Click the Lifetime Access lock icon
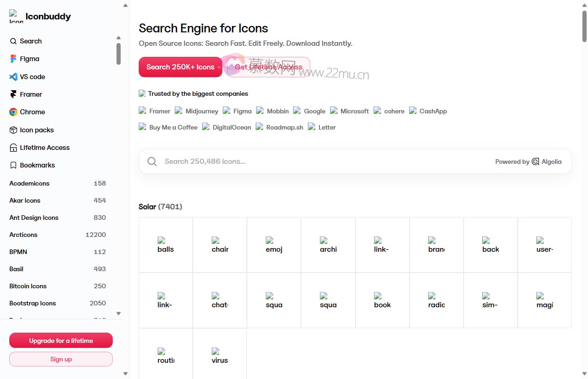Viewport: 588px width, 379px height. (x=13, y=148)
